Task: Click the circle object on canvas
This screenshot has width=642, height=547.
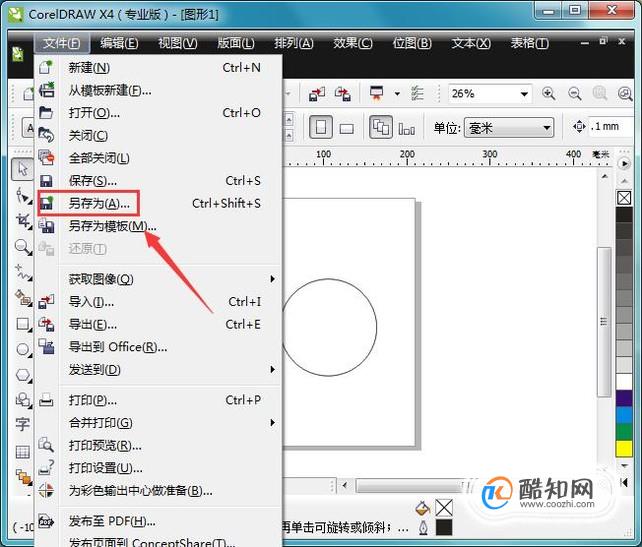Action: 329,327
